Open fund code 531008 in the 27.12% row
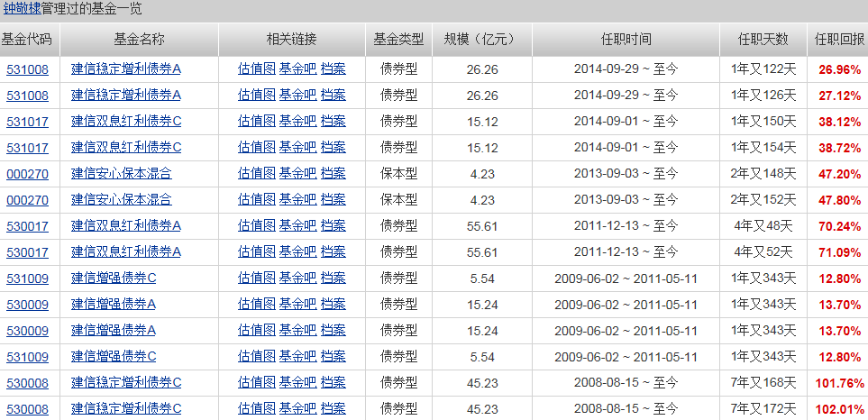The height and width of the screenshot is (420, 868). [27, 96]
